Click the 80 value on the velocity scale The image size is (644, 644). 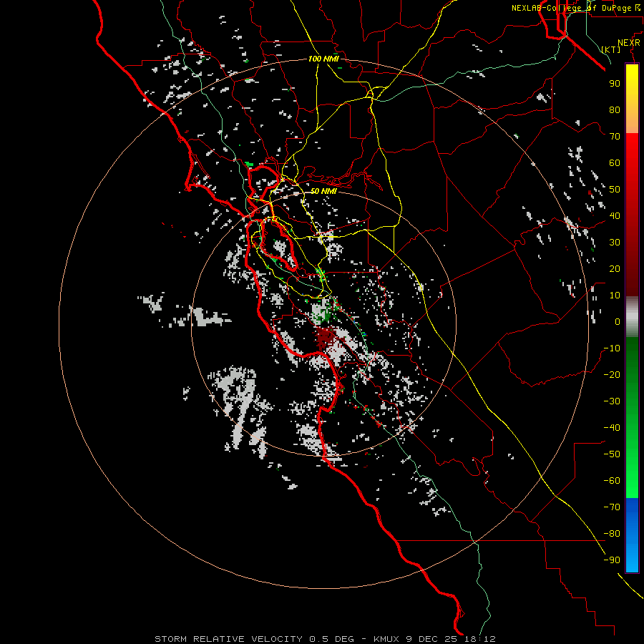[x=615, y=110]
